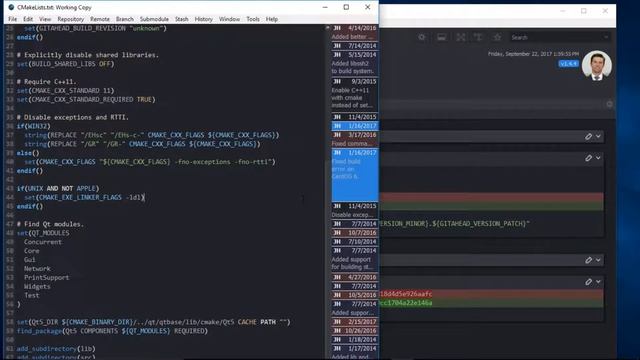Viewport: 640px width, 360px height.
Task: Collapse the third diff file header chevron
Action: [598, 260]
